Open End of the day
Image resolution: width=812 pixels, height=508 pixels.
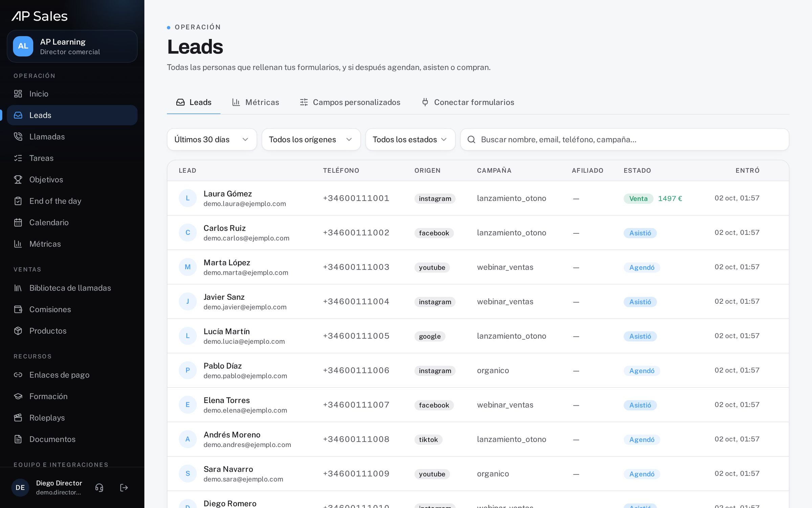click(72, 201)
